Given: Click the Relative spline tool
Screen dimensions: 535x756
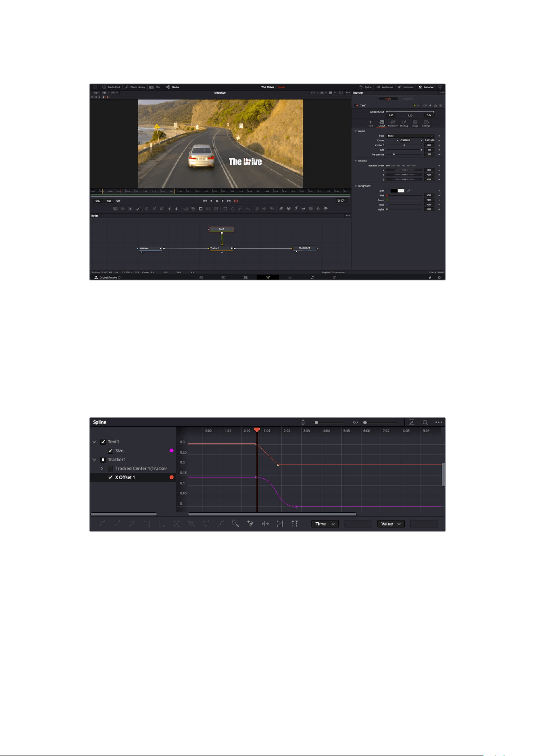Looking at the screenshot, I should pos(221,524).
